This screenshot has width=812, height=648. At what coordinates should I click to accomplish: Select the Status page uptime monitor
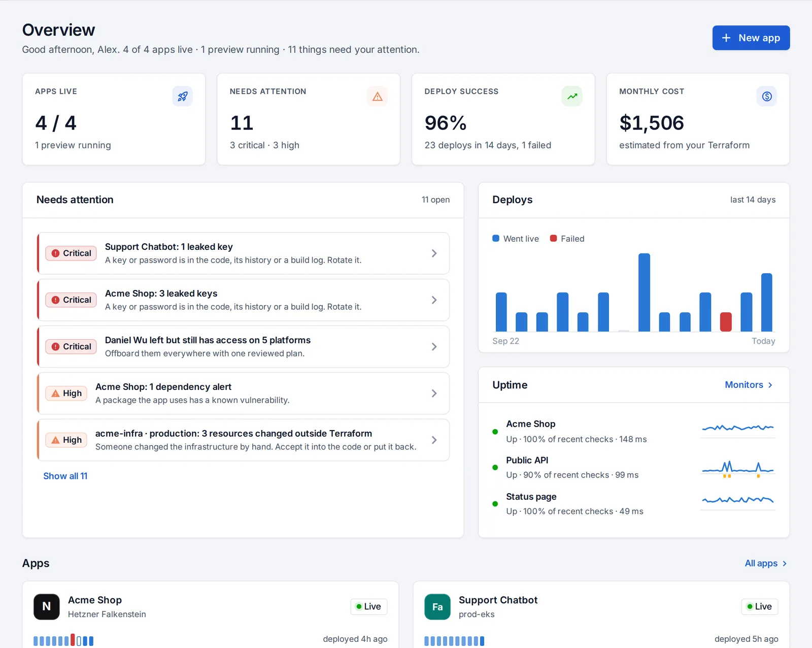[634, 504]
